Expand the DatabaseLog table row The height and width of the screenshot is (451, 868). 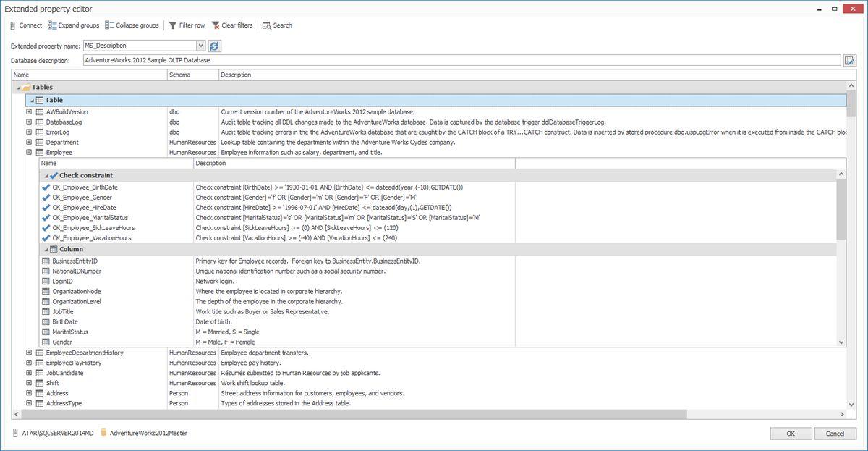click(x=29, y=122)
